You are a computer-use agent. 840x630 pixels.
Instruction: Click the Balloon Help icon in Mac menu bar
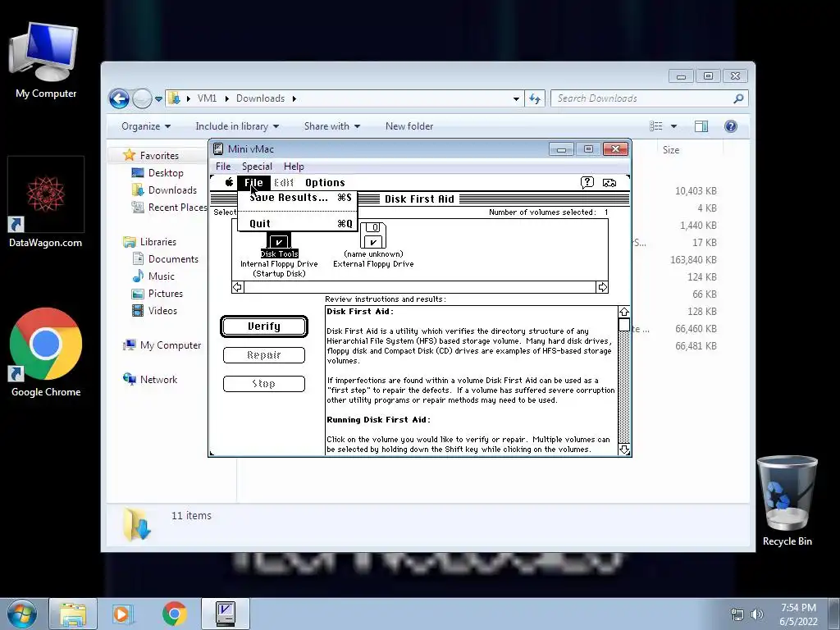point(587,183)
